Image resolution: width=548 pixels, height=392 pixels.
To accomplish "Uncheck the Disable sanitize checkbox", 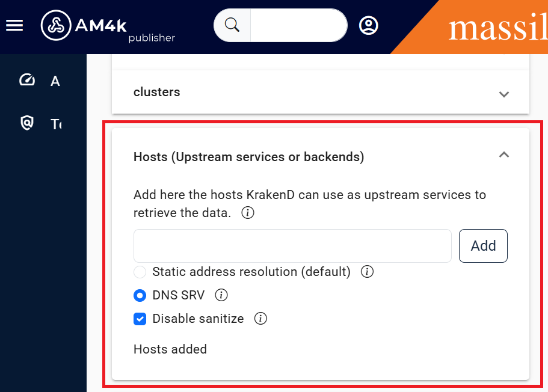I will tap(140, 319).
